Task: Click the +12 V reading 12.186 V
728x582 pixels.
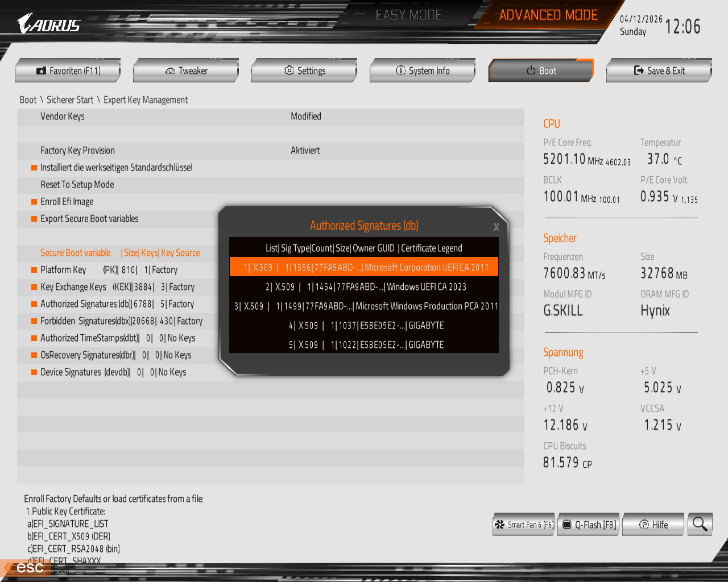Action: point(565,425)
